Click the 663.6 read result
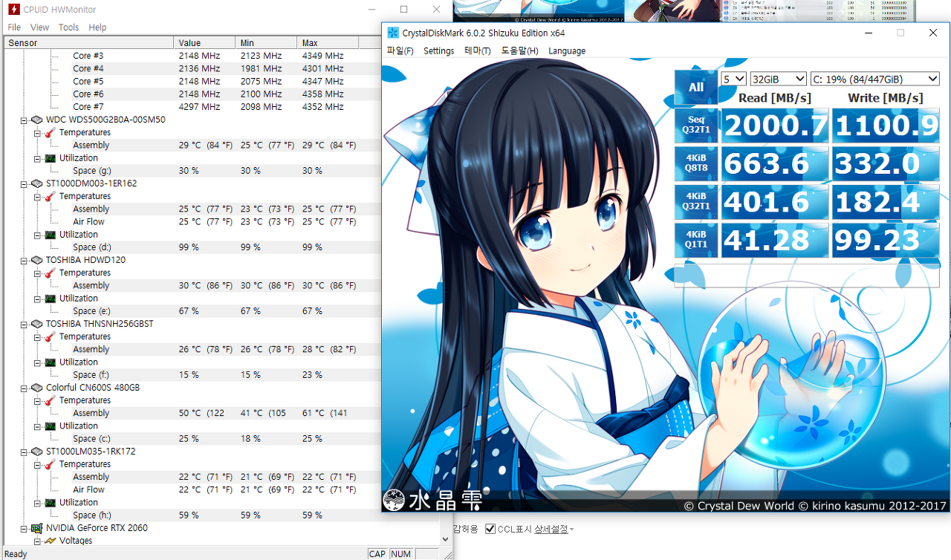This screenshot has width=951, height=560. (774, 163)
